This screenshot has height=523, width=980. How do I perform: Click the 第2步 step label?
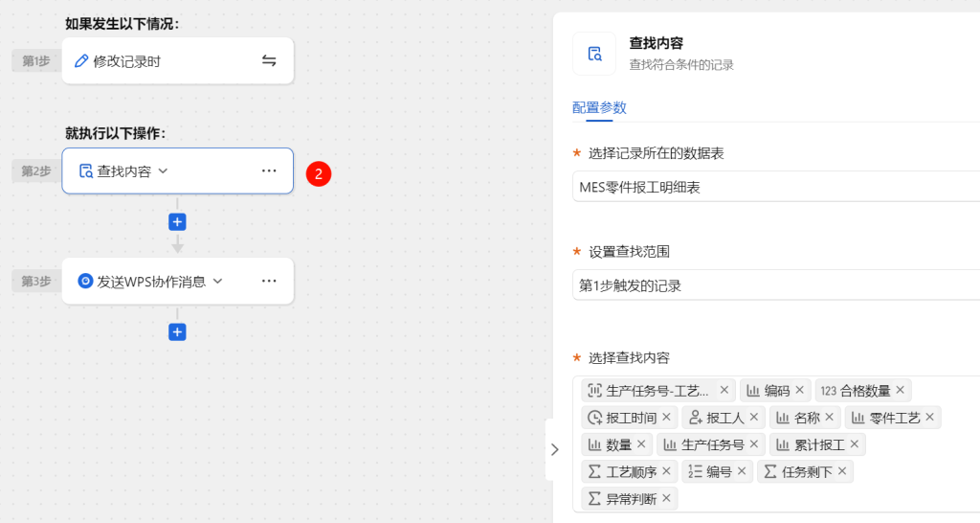35,171
